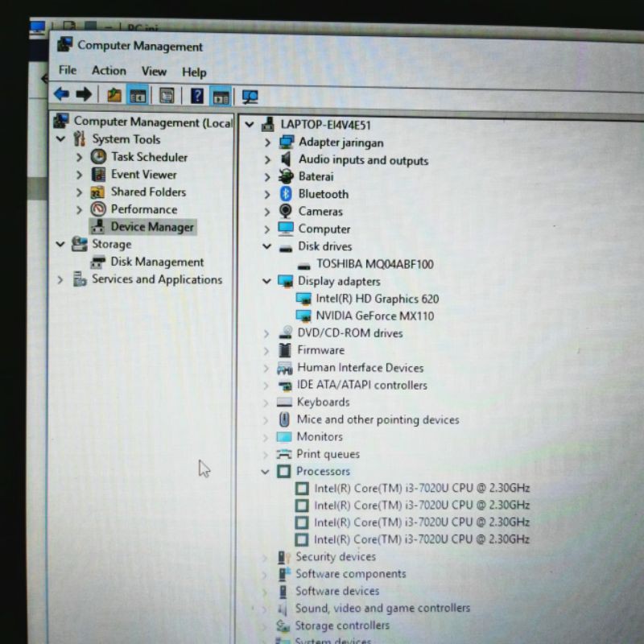
Task: Select the Bluetooth device category
Action: point(323,194)
